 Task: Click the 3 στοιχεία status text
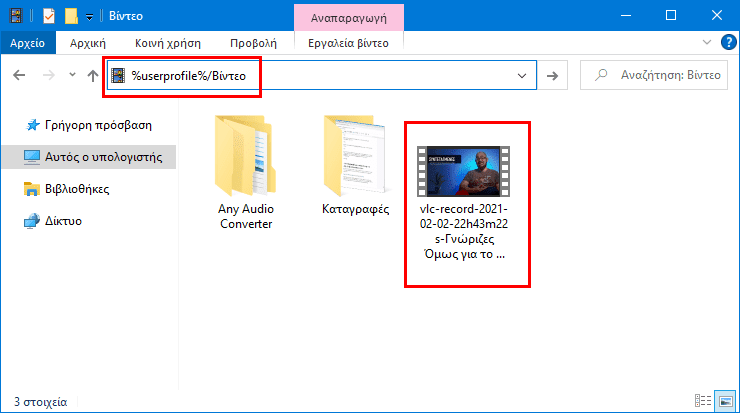tap(41, 402)
